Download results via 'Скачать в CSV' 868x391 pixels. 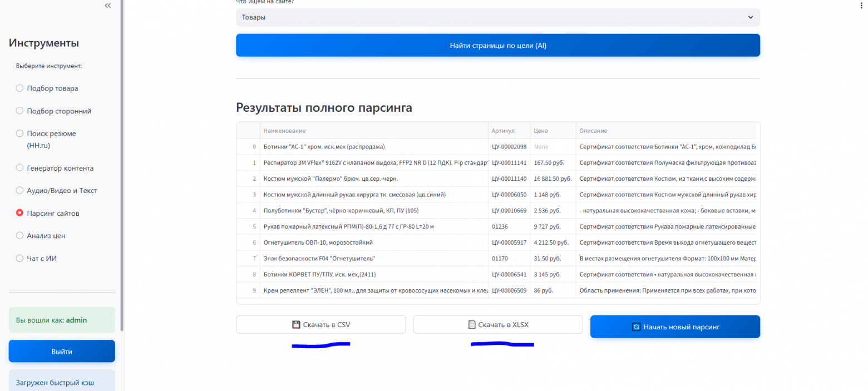(321, 325)
